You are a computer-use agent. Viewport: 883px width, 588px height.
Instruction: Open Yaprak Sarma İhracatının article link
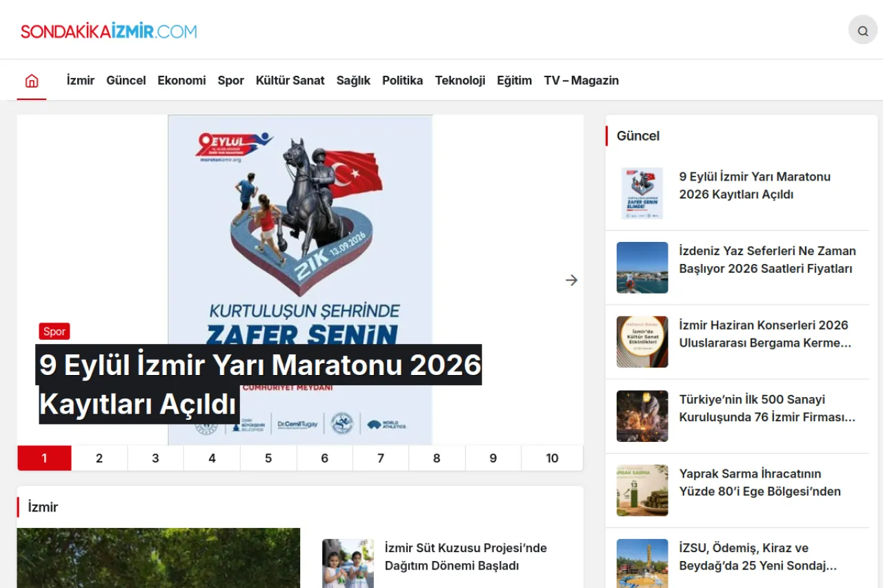coord(760,483)
